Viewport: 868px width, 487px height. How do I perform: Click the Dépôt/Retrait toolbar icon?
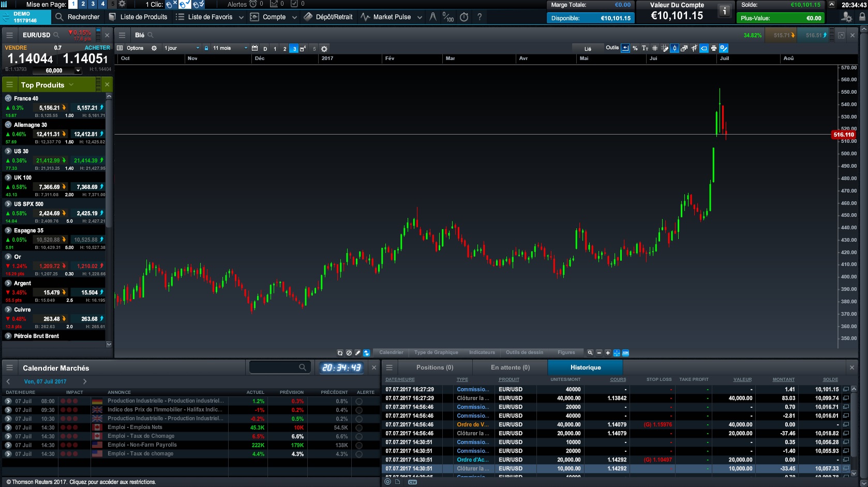pos(308,17)
